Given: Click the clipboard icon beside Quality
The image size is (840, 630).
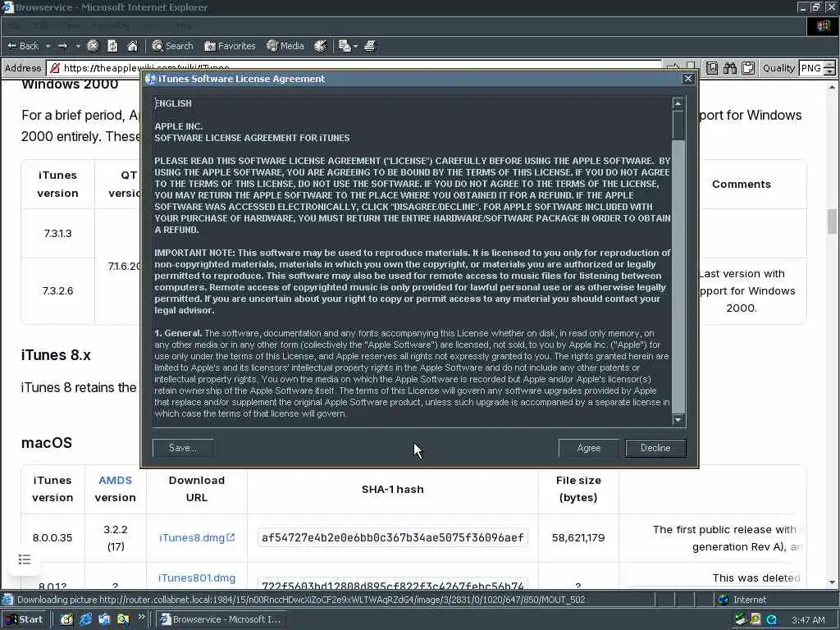Looking at the screenshot, I should (748, 68).
